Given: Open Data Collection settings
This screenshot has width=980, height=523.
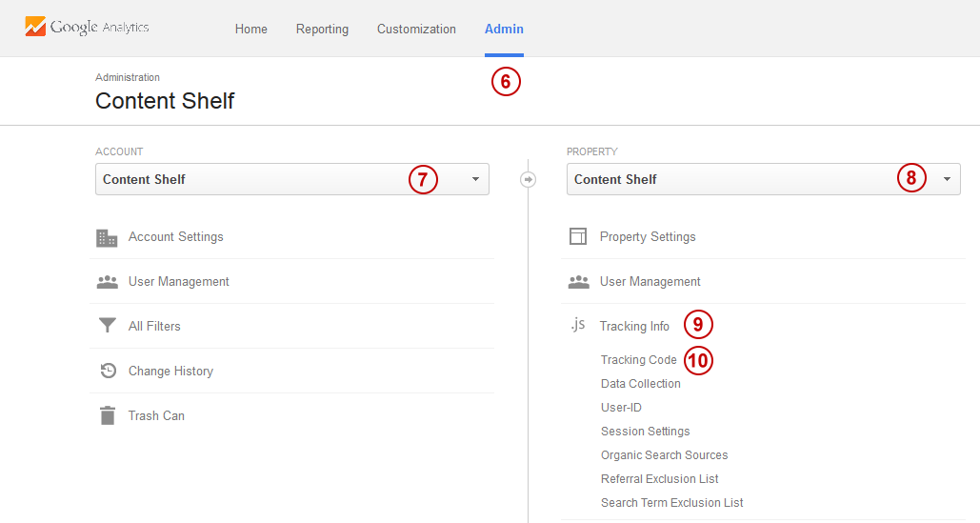Looking at the screenshot, I should click(x=641, y=384).
